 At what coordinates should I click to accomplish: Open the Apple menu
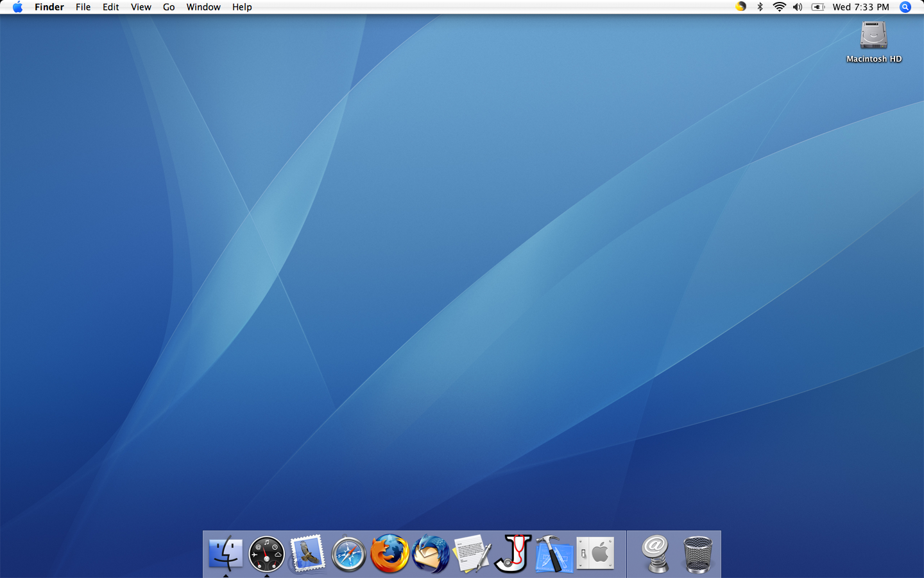click(x=17, y=7)
